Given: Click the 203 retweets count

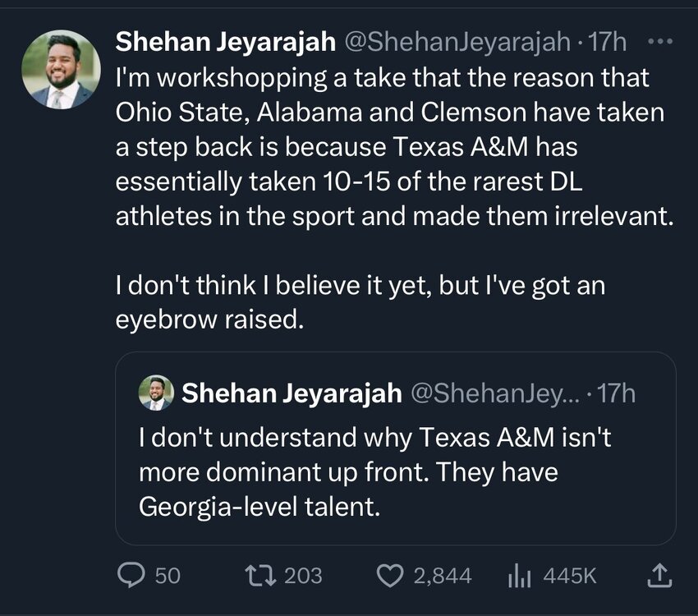Looking at the screenshot, I should [x=303, y=576].
